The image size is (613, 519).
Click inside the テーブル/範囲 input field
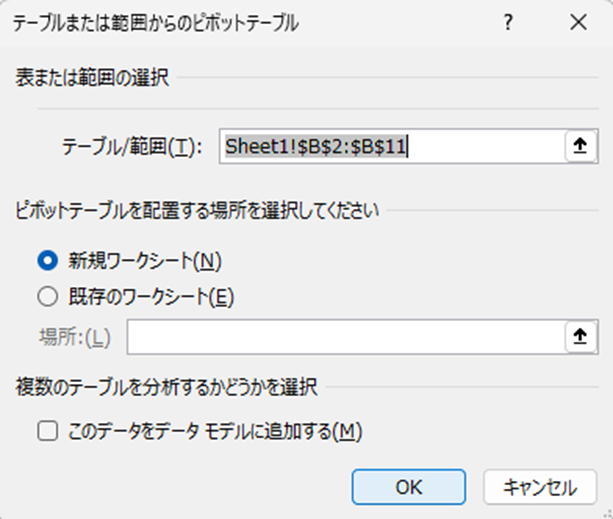pos(390,147)
